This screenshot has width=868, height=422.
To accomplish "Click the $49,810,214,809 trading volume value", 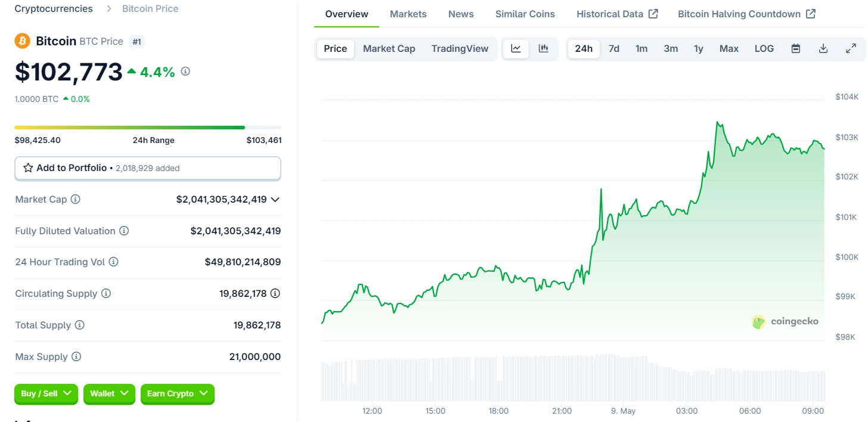I will (243, 262).
